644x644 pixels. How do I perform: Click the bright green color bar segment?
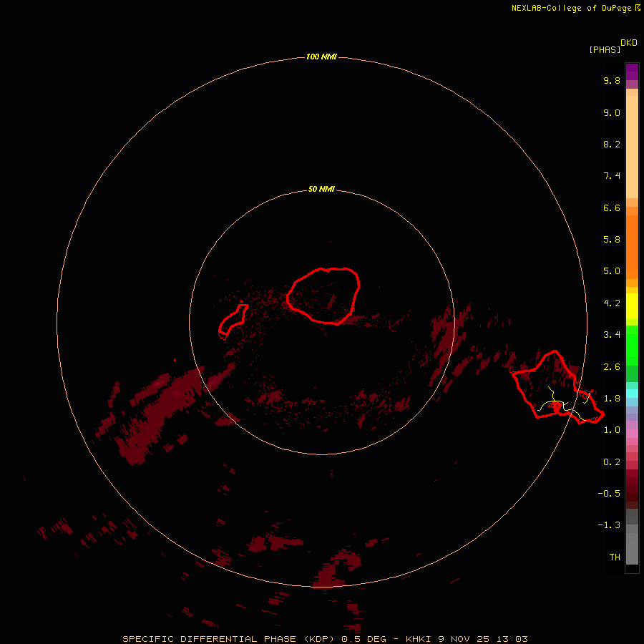coord(632,345)
